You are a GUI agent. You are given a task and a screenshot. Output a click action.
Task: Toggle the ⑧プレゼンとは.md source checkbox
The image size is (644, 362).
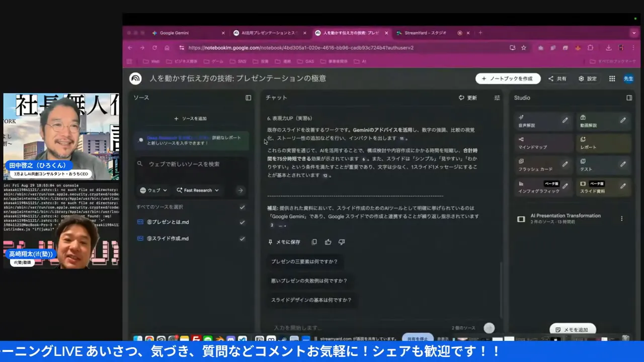coord(242,222)
